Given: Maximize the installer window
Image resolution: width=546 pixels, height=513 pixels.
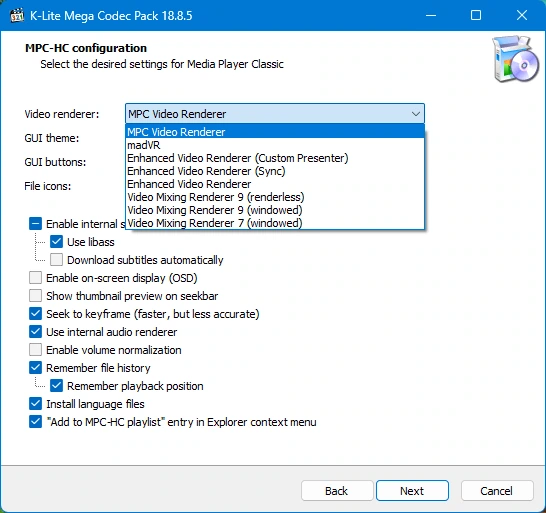Looking at the screenshot, I should coord(476,15).
